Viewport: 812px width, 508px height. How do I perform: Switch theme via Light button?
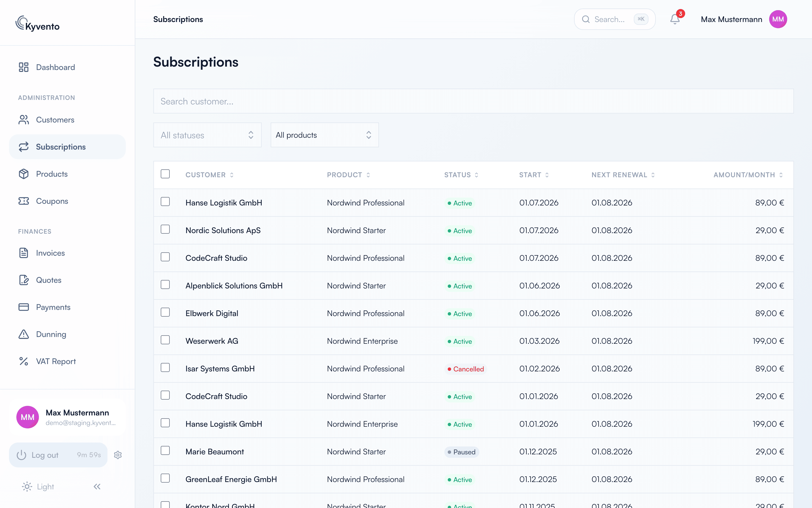pyautogui.click(x=37, y=487)
